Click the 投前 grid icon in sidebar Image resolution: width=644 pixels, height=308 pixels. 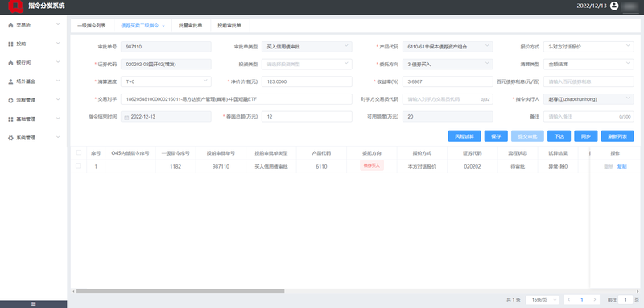point(10,44)
